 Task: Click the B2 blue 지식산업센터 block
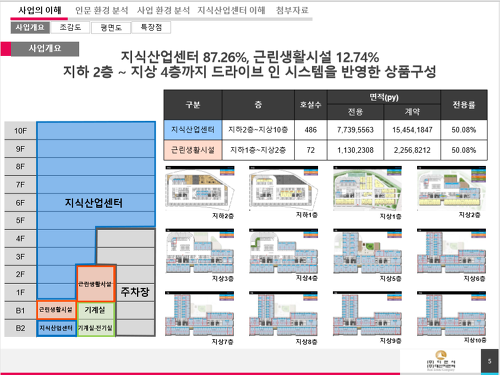point(56,328)
